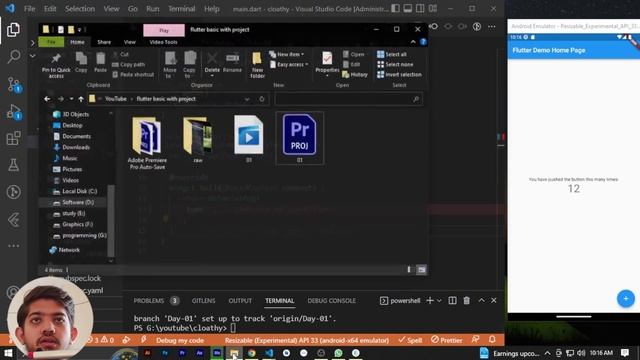Click Select all in the Select group
This screenshot has width=640, height=360.
tap(392, 54)
